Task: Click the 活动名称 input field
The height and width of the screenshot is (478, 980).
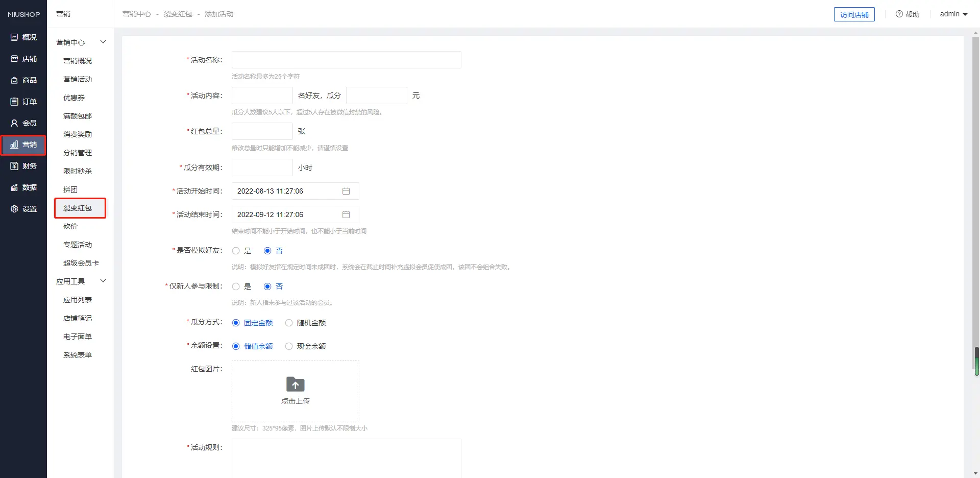Action: pyautogui.click(x=346, y=60)
